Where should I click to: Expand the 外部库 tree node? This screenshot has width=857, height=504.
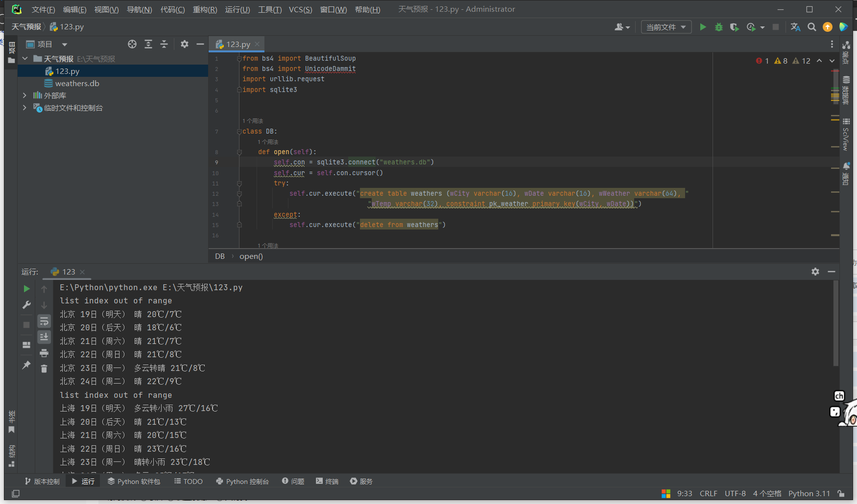24,95
